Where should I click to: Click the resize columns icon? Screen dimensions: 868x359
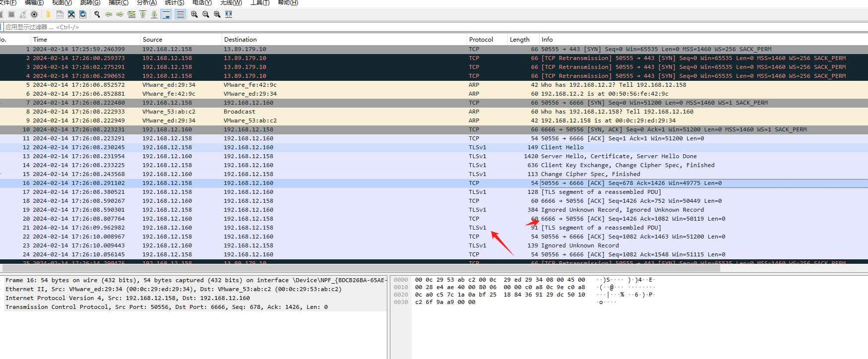click(x=229, y=14)
